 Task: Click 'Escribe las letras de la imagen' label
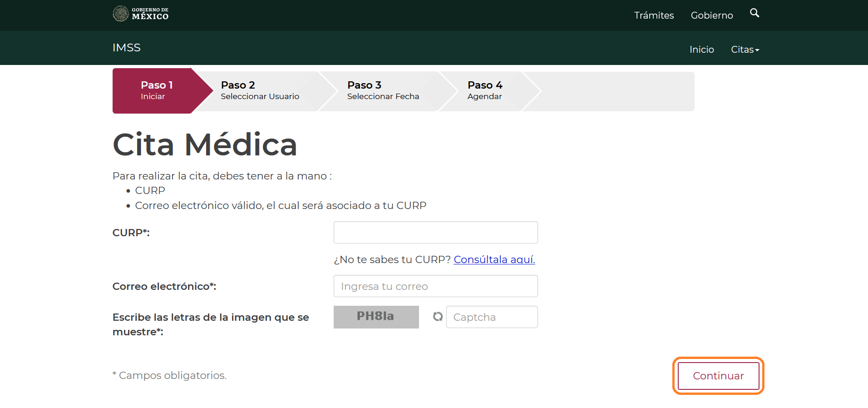coord(211,324)
